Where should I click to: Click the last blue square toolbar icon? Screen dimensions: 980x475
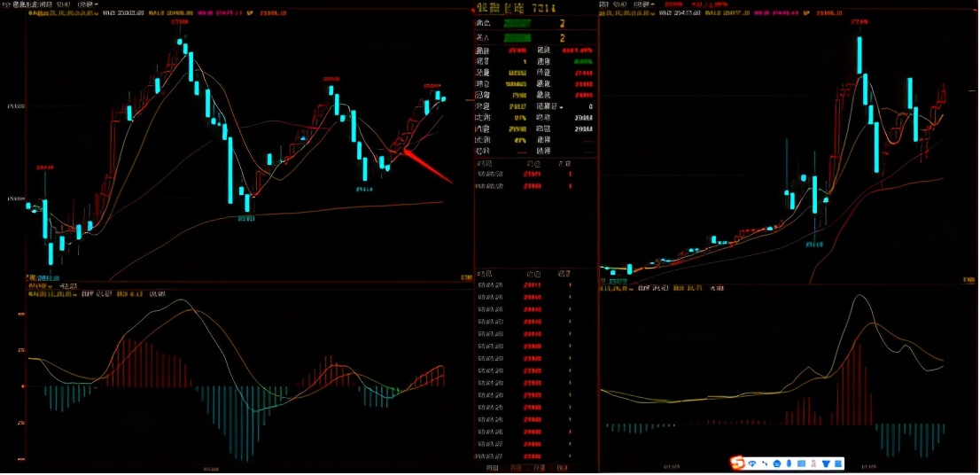click(838, 463)
